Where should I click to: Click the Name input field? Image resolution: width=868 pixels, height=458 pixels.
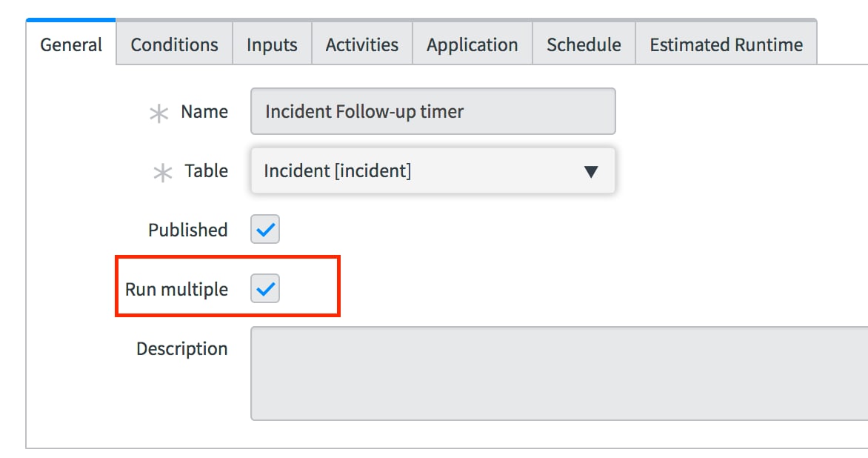[x=433, y=111]
